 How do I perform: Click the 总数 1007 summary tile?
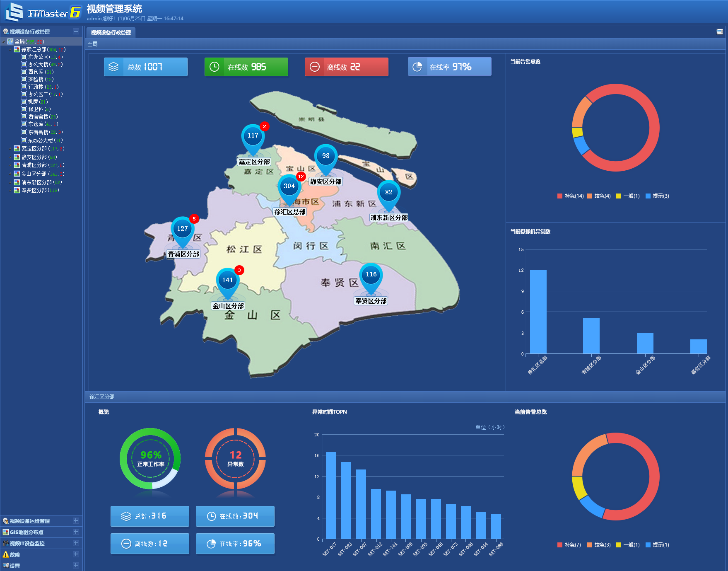pyautogui.click(x=146, y=67)
